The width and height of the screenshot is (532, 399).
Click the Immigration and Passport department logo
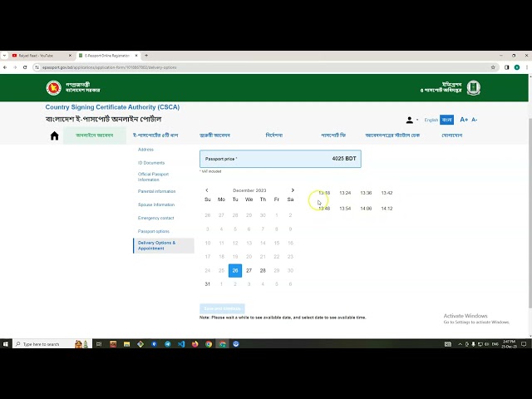click(x=474, y=88)
